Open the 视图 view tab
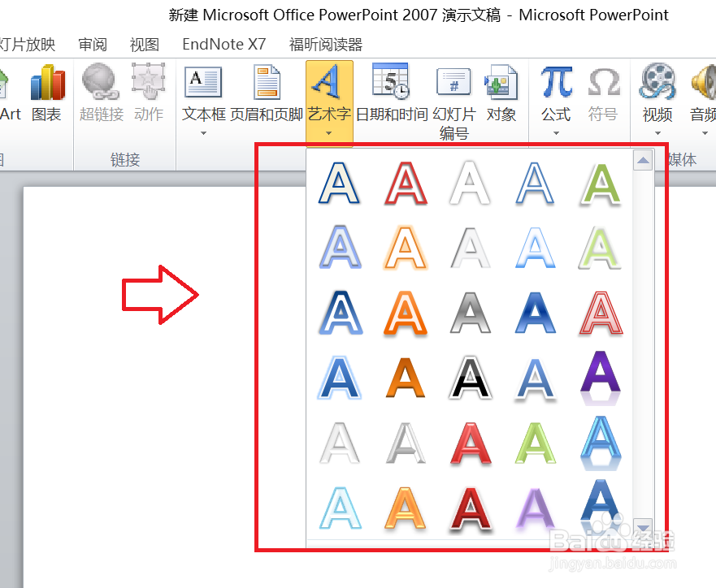 pos(145,44)
